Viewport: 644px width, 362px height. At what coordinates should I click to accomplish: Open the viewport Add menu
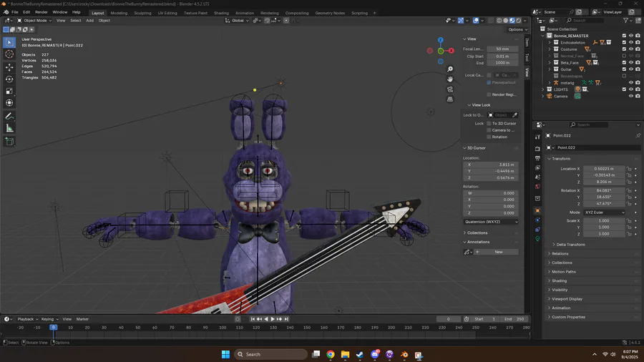coord(89,21)
